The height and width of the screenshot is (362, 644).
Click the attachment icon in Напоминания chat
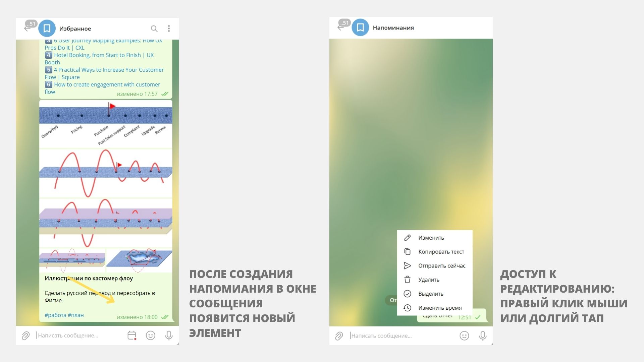[338, 336]
